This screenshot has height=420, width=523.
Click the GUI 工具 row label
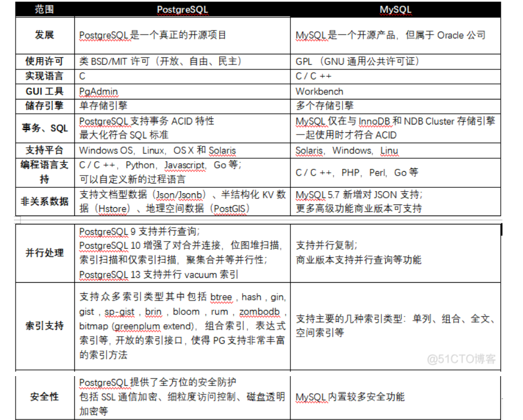pos(44,91)
